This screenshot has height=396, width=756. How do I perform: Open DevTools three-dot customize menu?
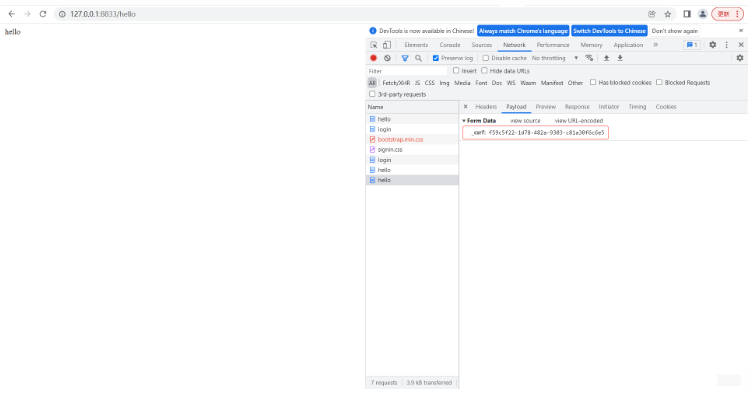pos(727,45)
